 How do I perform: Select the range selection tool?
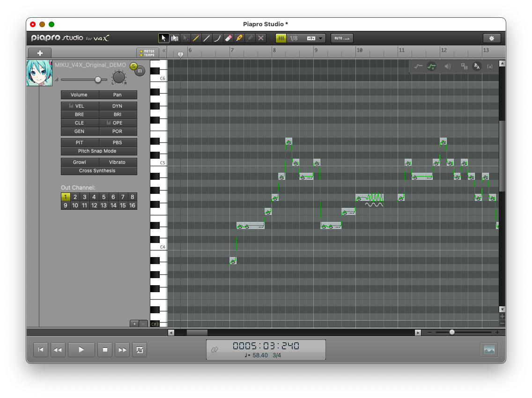[175, 38]
